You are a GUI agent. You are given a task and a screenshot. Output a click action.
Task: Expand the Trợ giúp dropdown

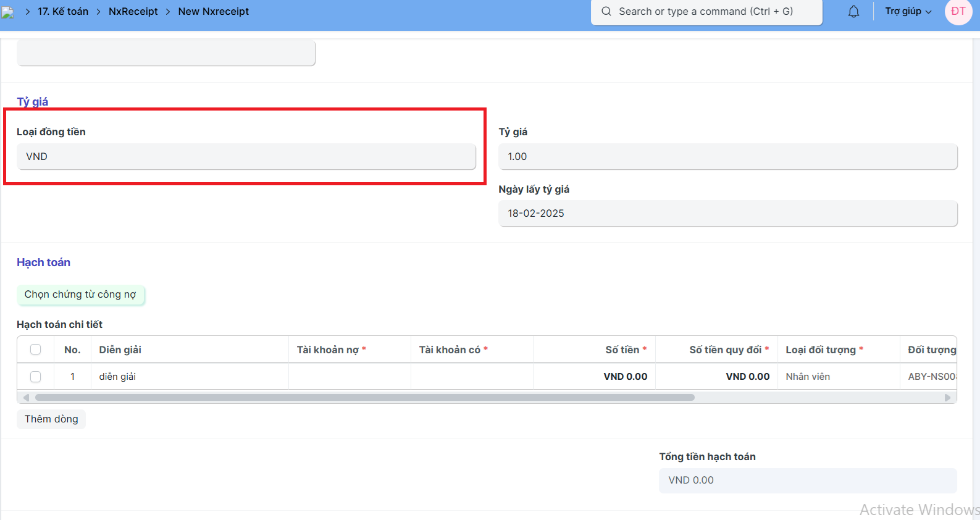tap(908, 12)
